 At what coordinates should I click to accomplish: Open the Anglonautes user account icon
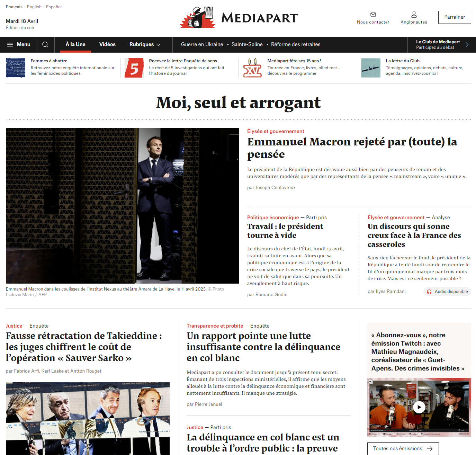point(414,15)
